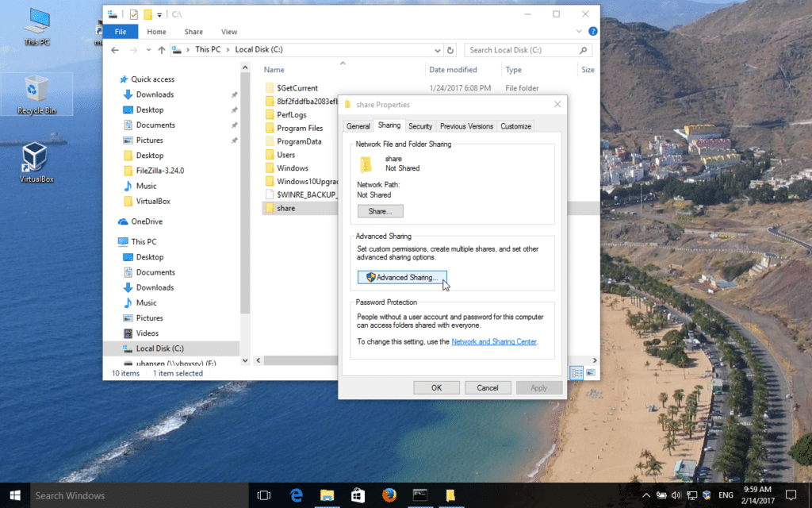Open the Windows Store from the taskbar
The image size is (812, 508).
[x=358, y=495]
